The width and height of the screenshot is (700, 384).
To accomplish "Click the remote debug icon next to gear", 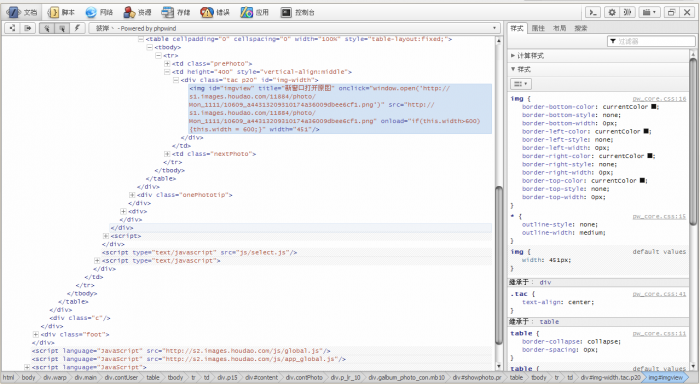I will click(627, 13).
